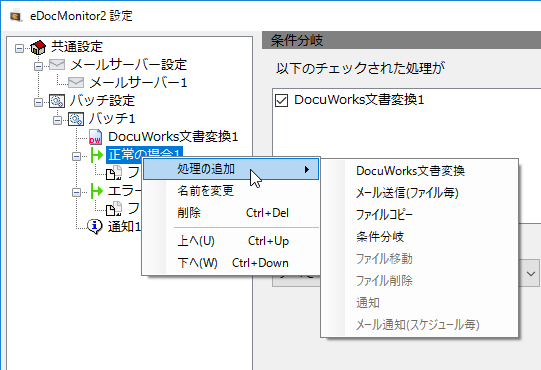541x370 pixels.
Task: Select メールサーバー1 tree item
Action: 138,83
